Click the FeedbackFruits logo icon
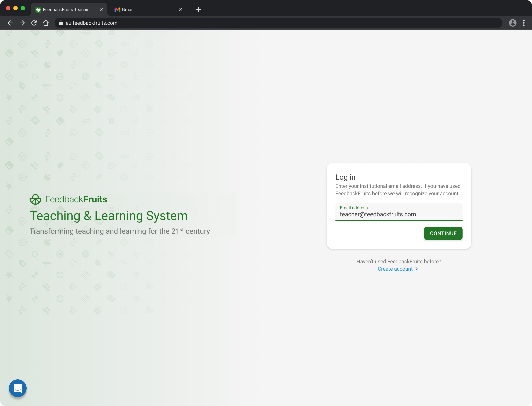 35,199
